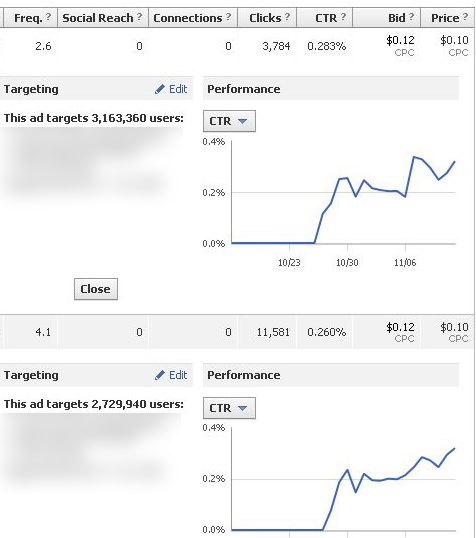Click question mark beside Price header
The image size is (476, 538).
(465, 16)
